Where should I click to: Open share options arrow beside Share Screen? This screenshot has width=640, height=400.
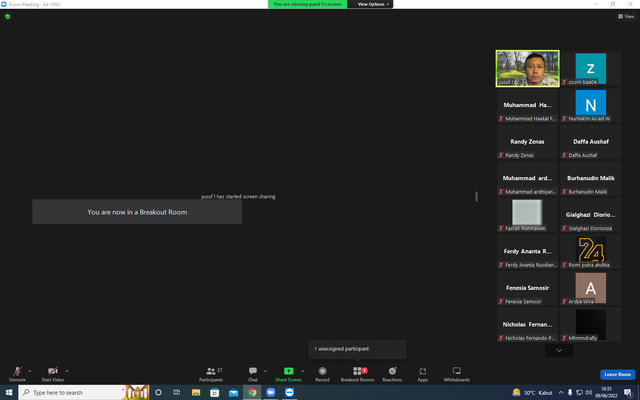click(302, 371)
